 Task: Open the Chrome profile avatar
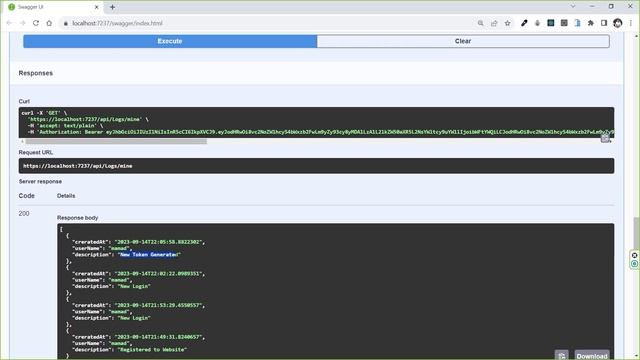(618, 23)
